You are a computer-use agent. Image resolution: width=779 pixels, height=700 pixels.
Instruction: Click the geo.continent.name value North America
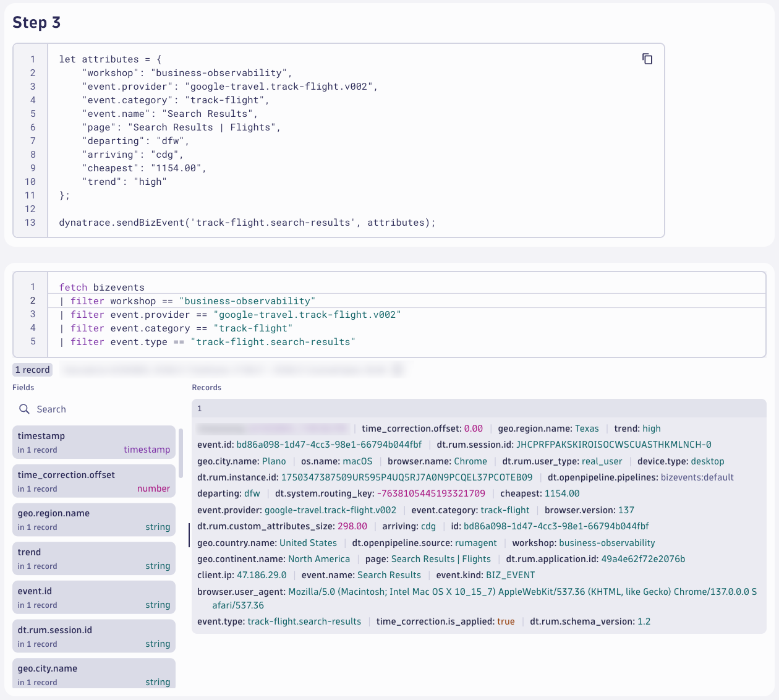pyautogui.click(x=319, y=559)
